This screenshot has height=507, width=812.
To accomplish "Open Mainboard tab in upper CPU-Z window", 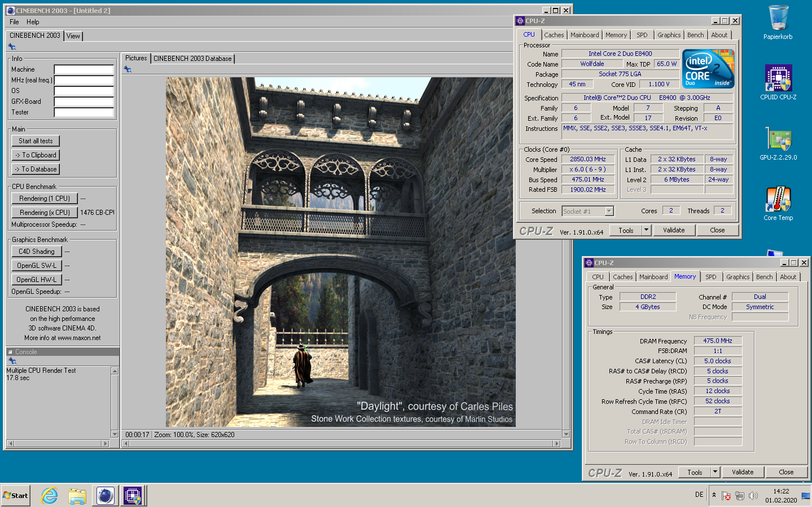I will (585, 35).
